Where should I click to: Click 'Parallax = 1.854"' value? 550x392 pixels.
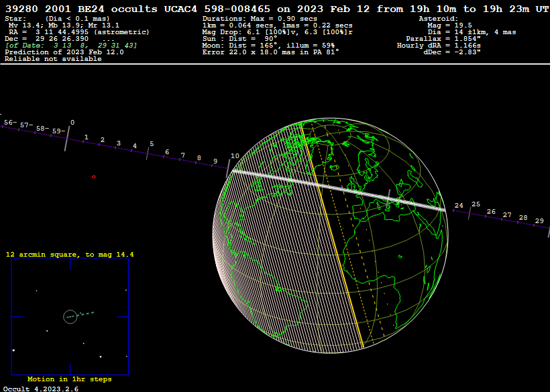pyautogui.click(x=443, y=39)
